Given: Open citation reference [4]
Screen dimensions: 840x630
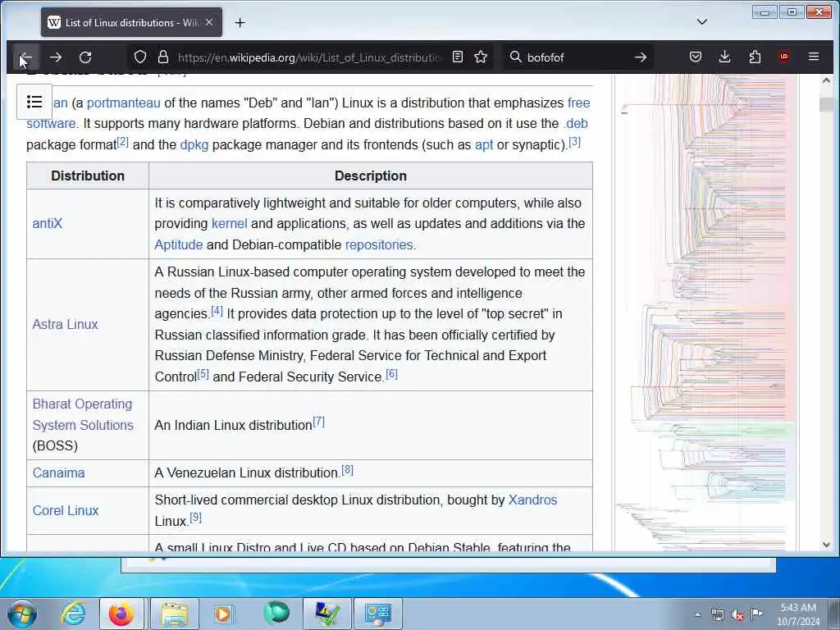Looking at the screenshot, I should (217, 311).
